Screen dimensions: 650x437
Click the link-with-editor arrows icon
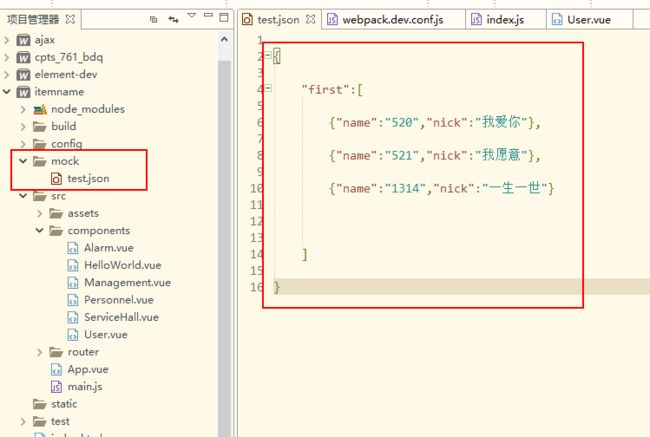[173, 19]
